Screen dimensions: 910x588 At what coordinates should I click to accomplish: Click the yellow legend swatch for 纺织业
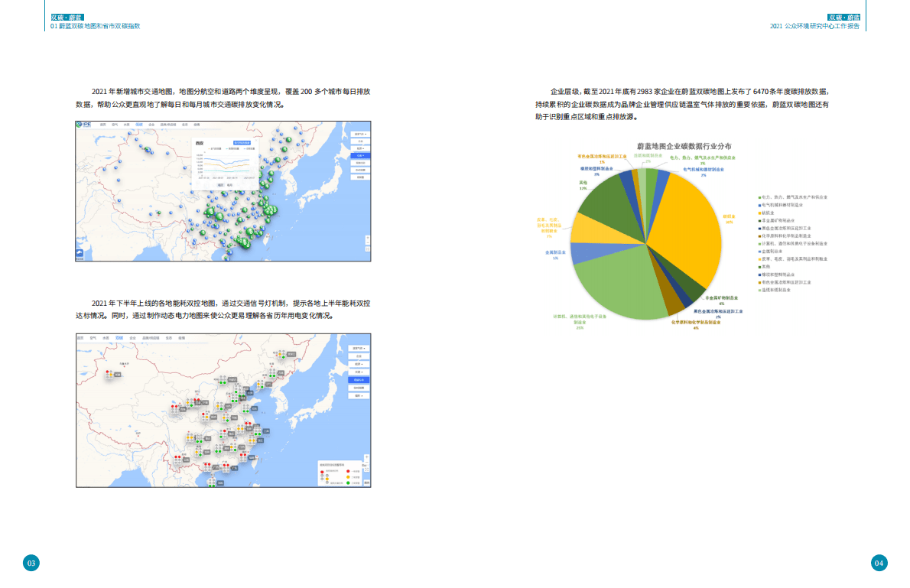point(760,211)
